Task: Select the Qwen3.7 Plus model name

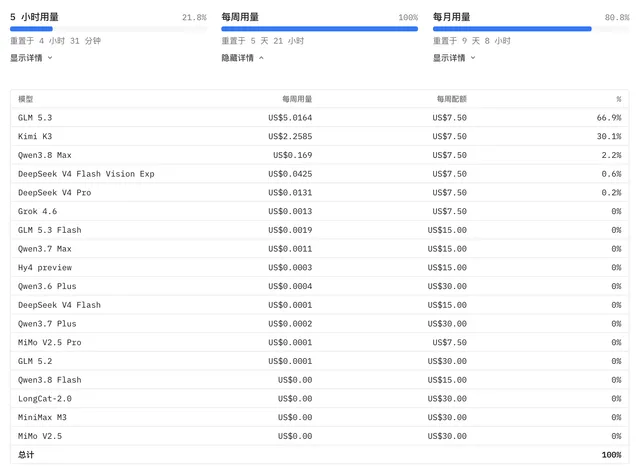Action: (x=47, y=324)
